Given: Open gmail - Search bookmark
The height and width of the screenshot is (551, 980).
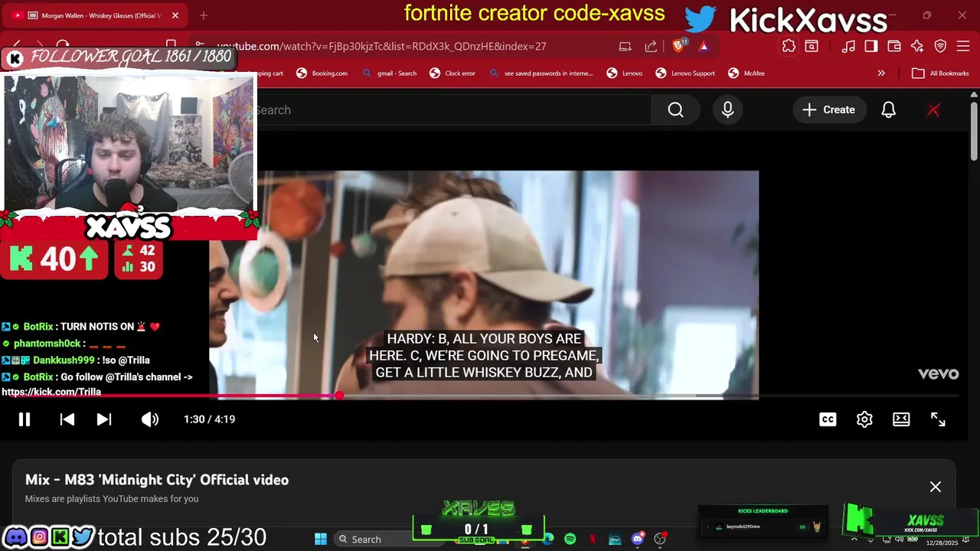Looking at the screenshot, I should pos(389,73).
